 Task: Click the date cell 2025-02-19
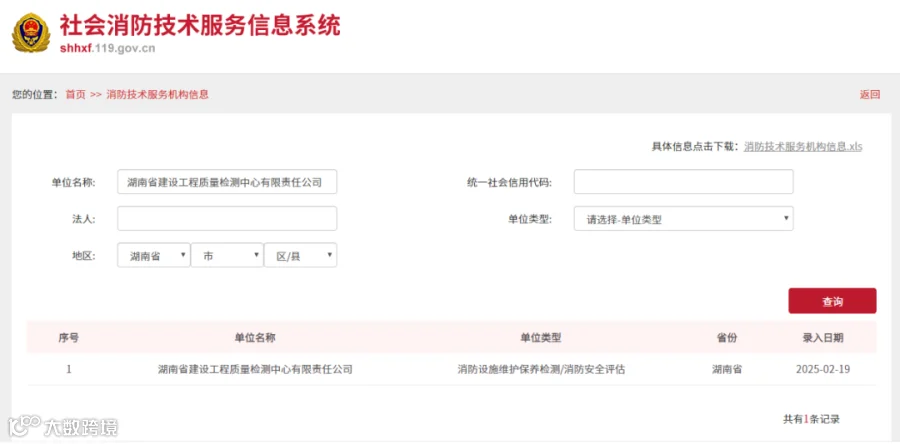[823, 369]
